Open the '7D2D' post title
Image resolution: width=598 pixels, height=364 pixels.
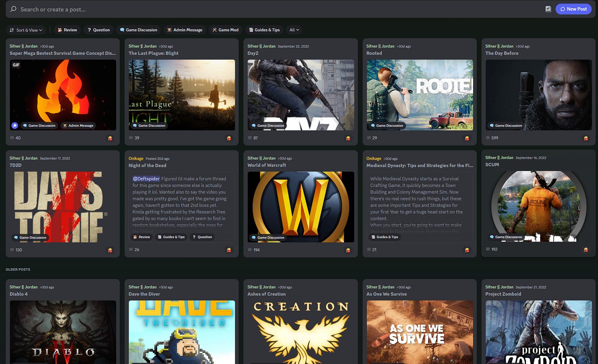click(16, 165)
